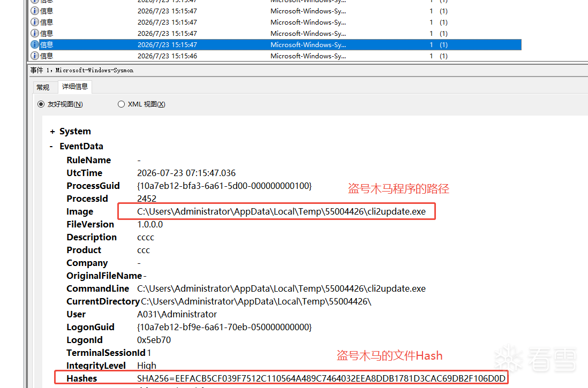Click the ProcessGuid field label

93,186
